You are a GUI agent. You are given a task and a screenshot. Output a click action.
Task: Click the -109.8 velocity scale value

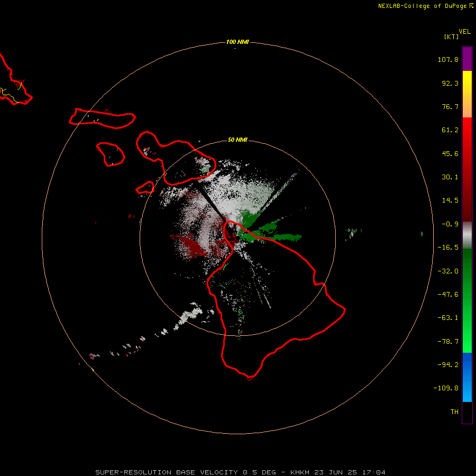click(x=446, y=388)
